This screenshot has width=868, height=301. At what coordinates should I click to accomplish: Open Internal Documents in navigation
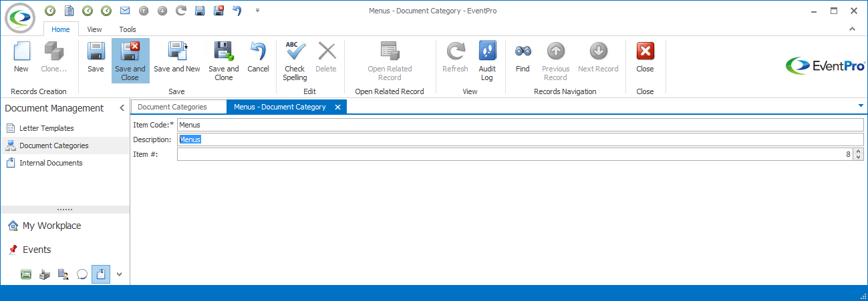(65, 163)
